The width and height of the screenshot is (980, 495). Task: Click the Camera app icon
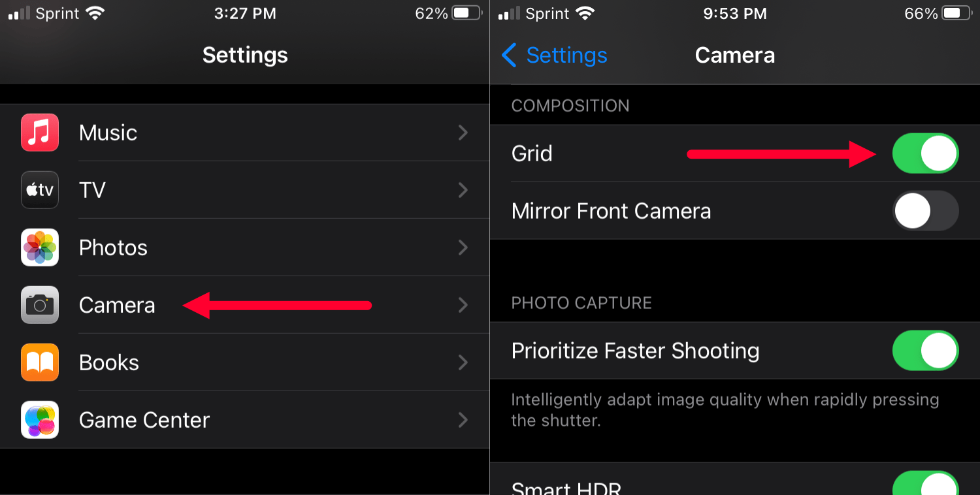point(40,305)
